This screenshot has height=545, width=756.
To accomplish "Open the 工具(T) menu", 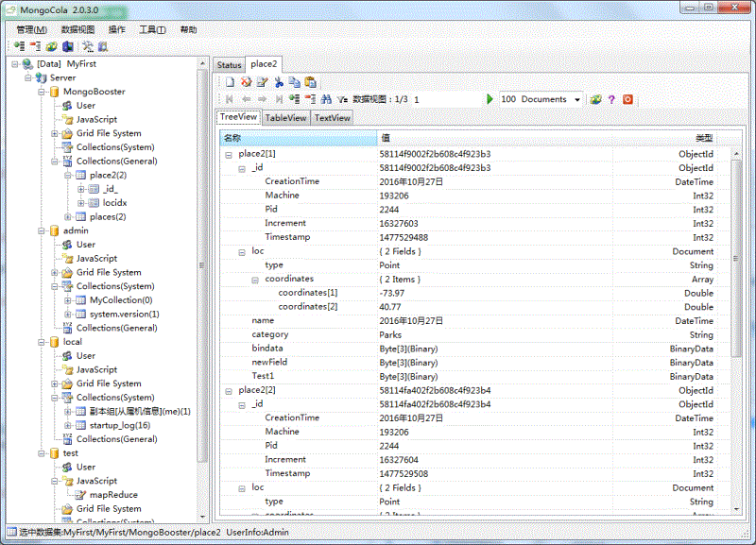I will point(152,29).
